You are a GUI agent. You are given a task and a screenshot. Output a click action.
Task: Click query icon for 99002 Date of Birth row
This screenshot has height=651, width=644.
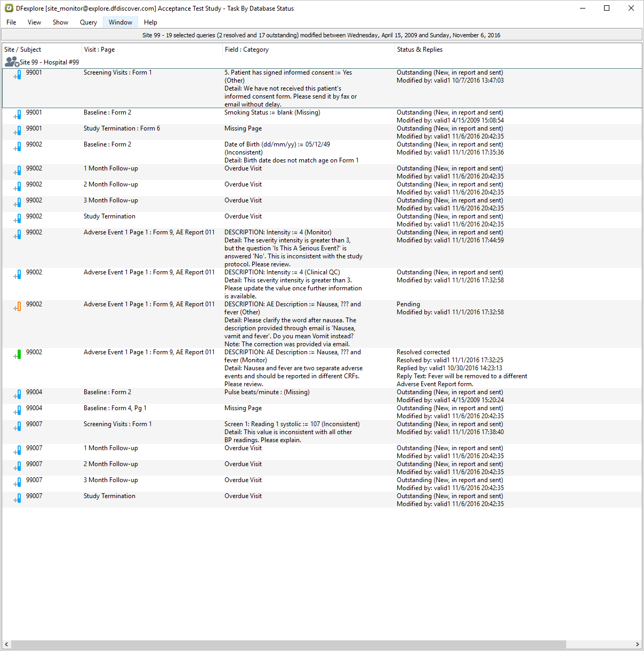click(x=19, y=147)
